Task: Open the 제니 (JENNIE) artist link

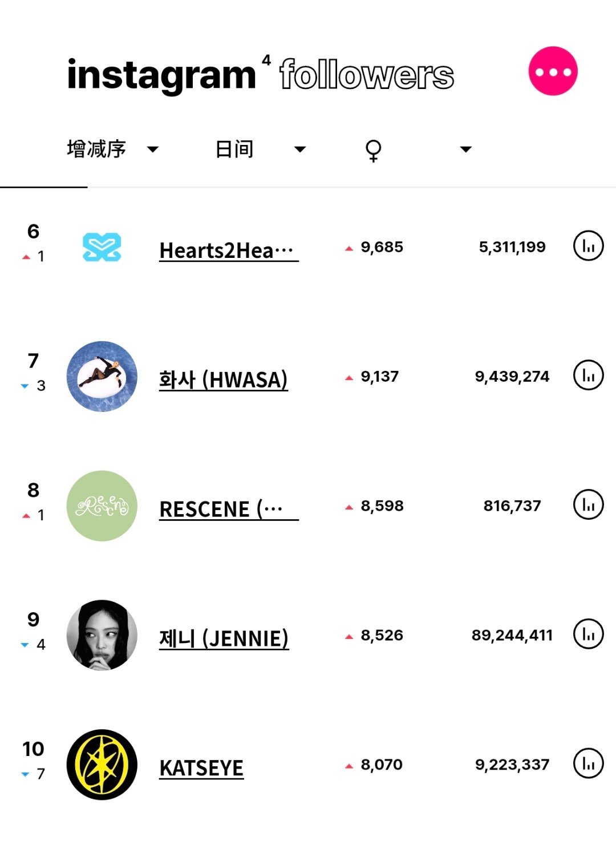Action: click(224, 638)
